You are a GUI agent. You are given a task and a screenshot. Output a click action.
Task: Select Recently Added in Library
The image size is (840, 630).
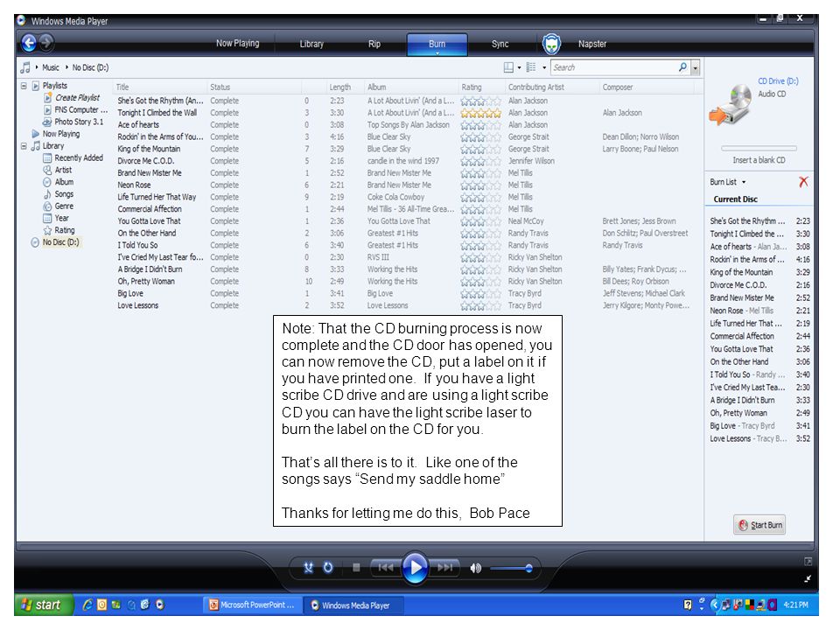pos(79,158)
